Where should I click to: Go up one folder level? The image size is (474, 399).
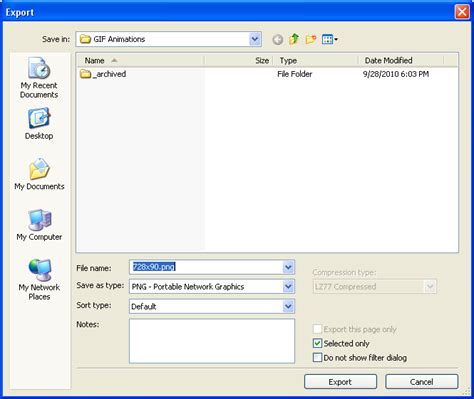pyautogui.click(x=294, y=39)
